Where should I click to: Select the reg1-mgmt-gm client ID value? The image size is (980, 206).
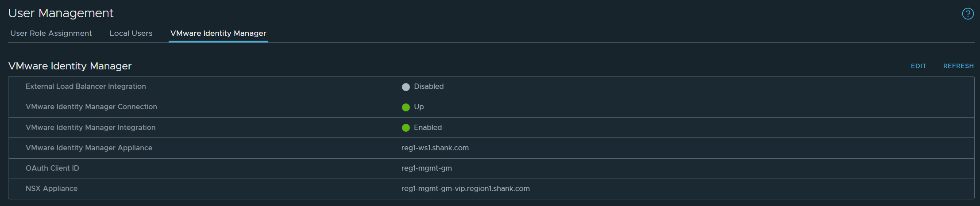click(427, 168)
